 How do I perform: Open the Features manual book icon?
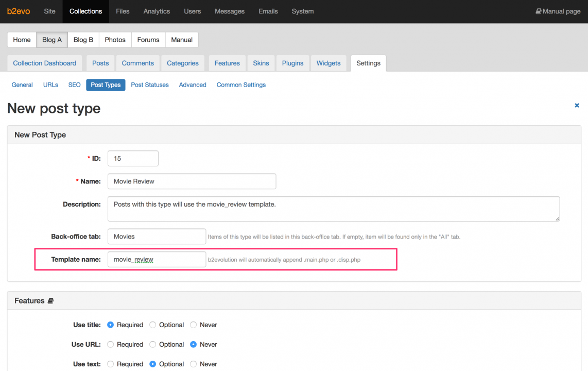[x=50, y=301]
